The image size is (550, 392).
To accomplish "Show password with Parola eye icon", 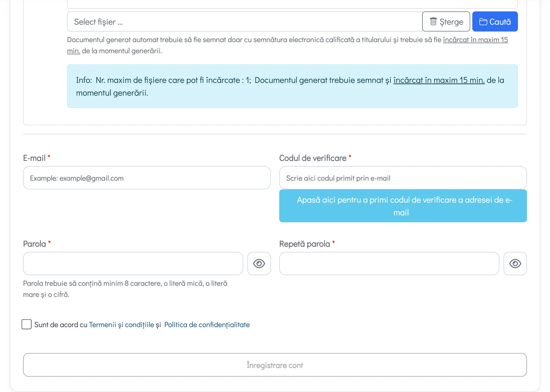I will (x=259, y=263).
